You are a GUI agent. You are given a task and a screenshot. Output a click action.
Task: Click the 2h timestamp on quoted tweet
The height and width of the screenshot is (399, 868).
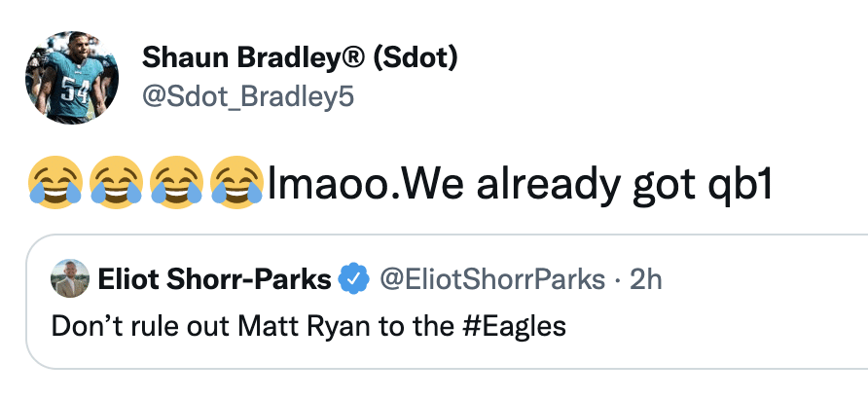pyautogui.click(x=646, y=280)
